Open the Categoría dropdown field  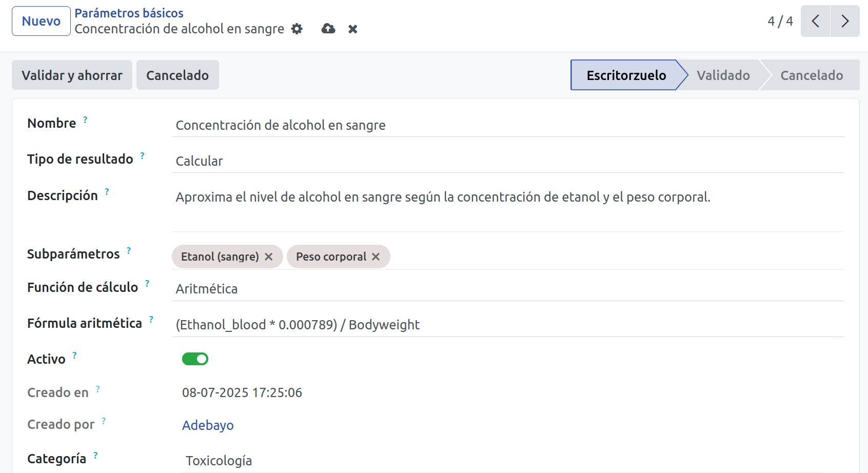503,461
